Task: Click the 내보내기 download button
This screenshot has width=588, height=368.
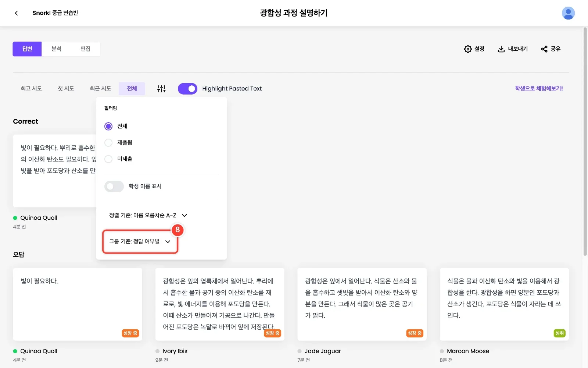Action: tap(513, 49)
